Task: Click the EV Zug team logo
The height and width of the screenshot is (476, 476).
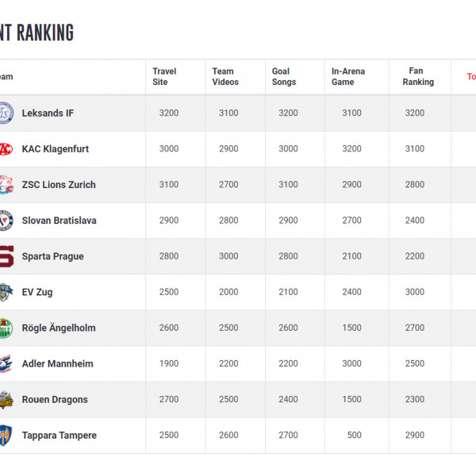Action: (x=6, y=292)
